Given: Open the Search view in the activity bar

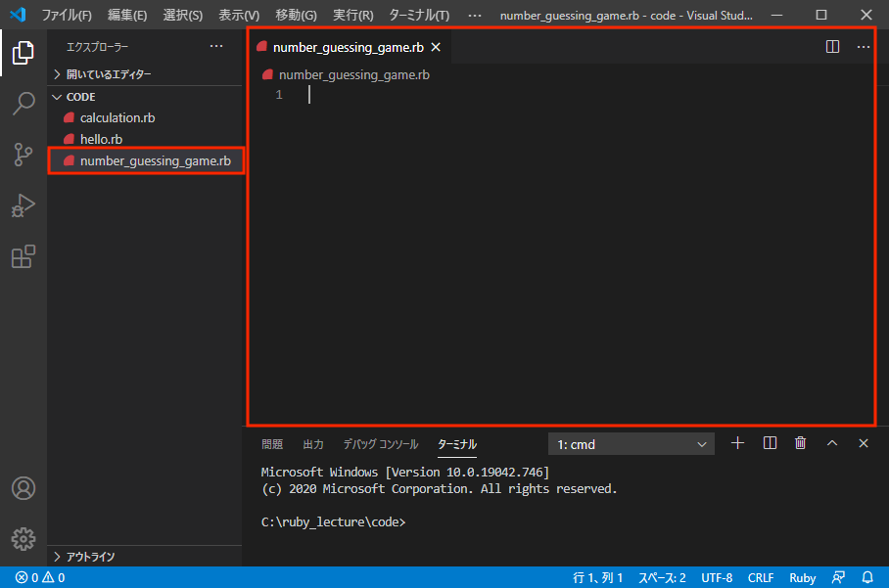Looking at the screenshot, I should [23, 103].
